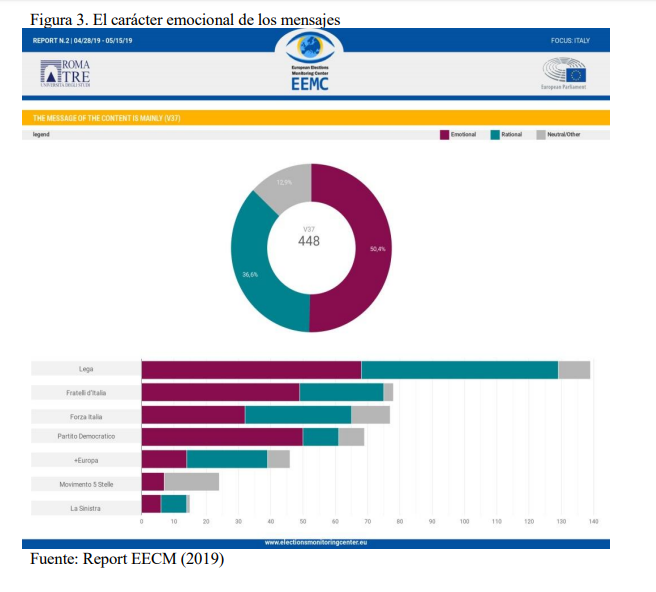Open the www.electionsmonitoringcenter.eu link

(315, 542)
